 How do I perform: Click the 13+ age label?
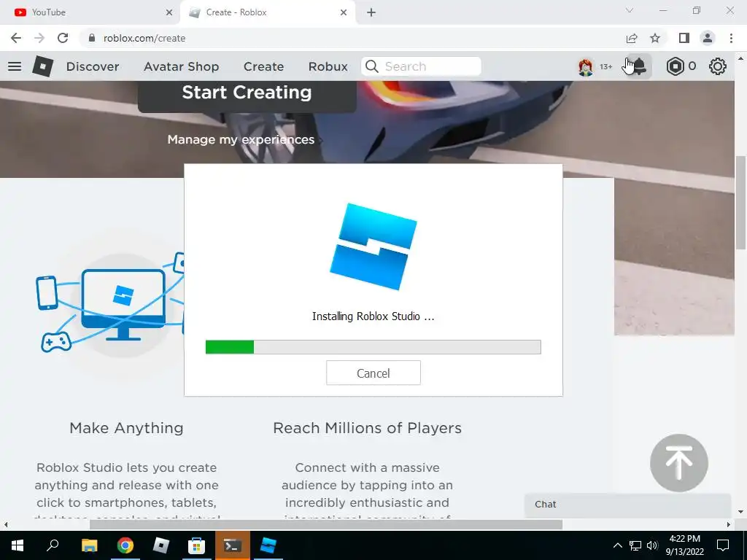click(606, 66)
